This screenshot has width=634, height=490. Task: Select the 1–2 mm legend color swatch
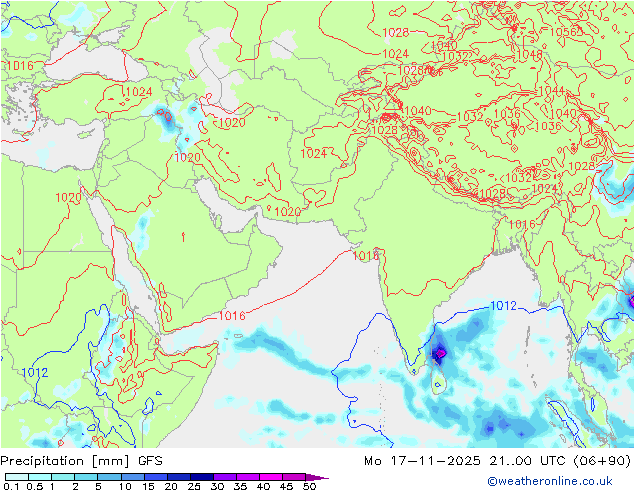point(63,477)
